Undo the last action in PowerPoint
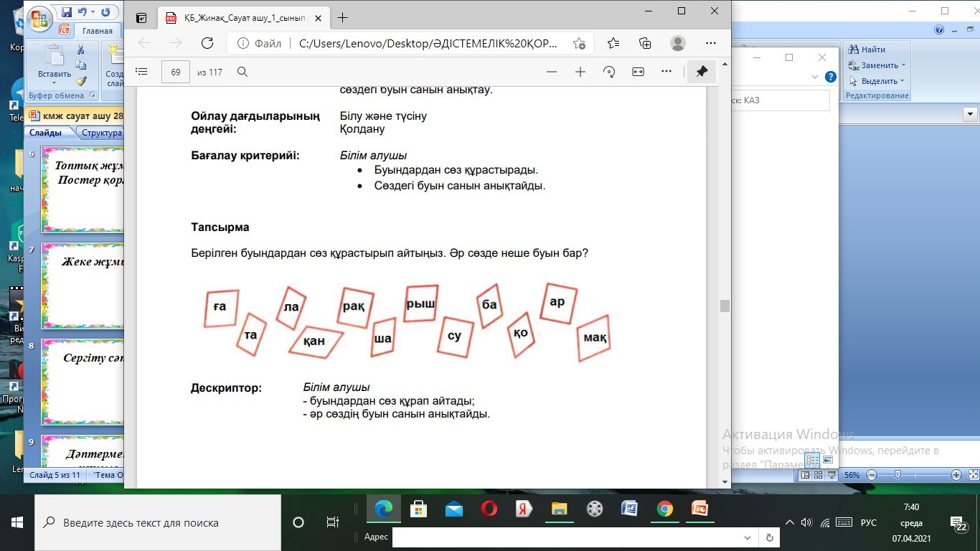The width and height of the screenshot is (980, 551). click(82, 12)
